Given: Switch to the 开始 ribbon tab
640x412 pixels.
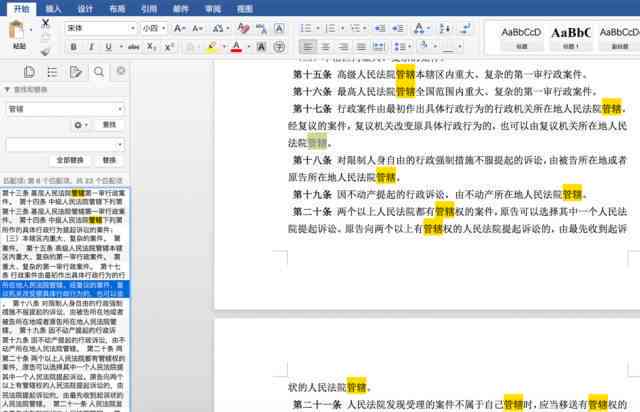Looking at the screenshot, I should coord(22,9).
